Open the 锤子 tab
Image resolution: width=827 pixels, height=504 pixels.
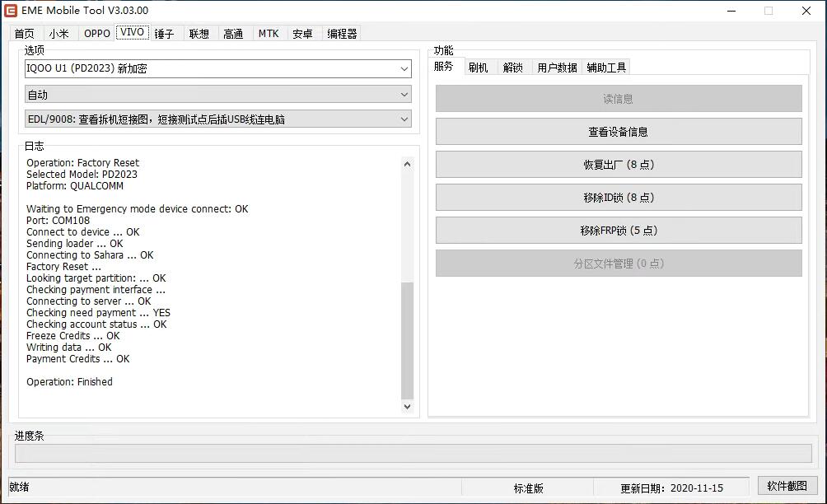pos(164,34)
